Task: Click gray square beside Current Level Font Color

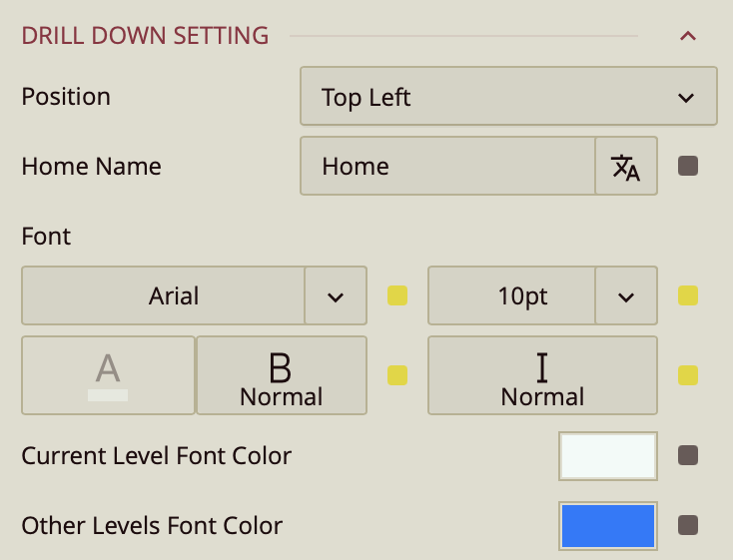Action: tap(688, 455)
